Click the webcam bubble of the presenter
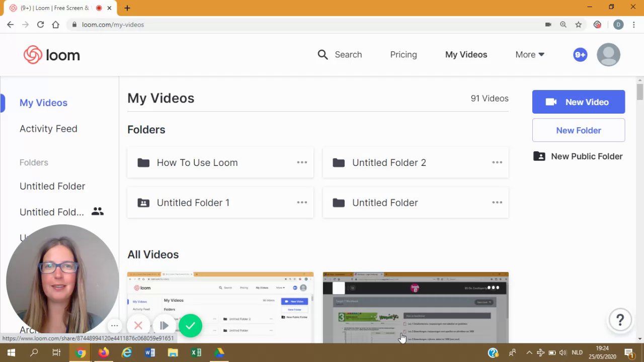This screenshot has width=644, height=362. tap(62, 280)
